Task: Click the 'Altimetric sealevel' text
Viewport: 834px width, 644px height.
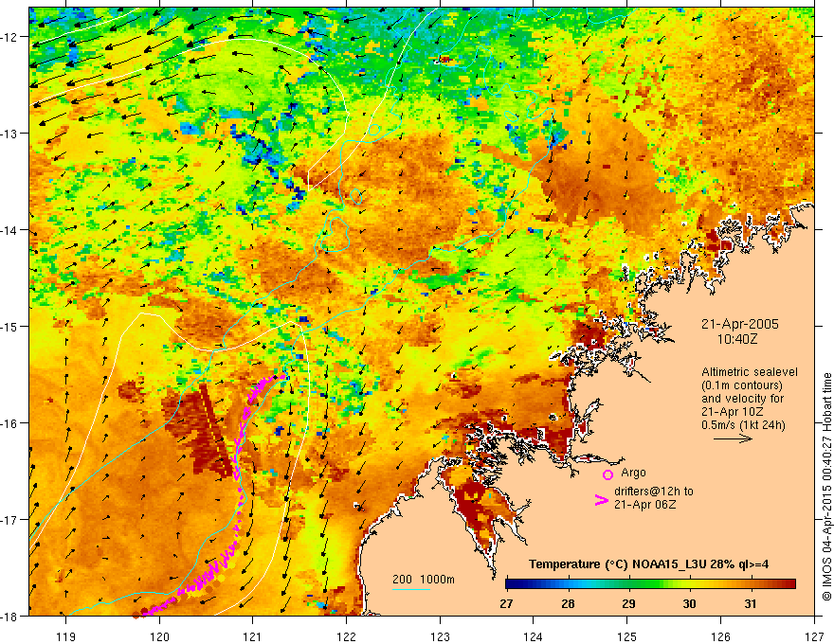Action: (x=750, y=372)
